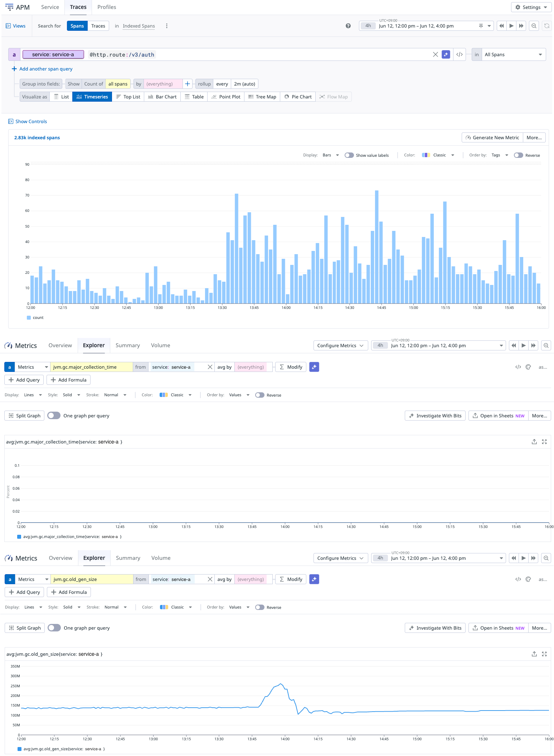Clear the span search query
Screen dimensions: 554x756
click(435, 54)
